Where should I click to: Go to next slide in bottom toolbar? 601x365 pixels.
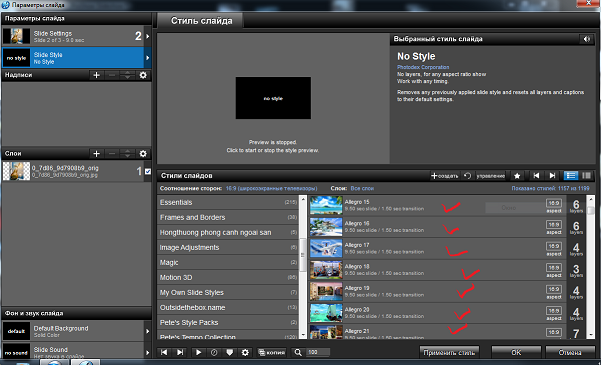180,352
